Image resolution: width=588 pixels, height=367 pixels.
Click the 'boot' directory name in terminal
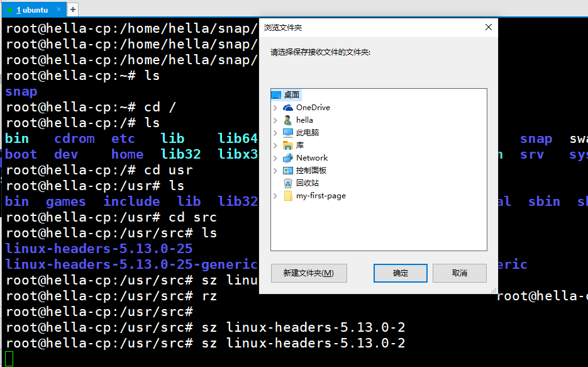(21, 155)
